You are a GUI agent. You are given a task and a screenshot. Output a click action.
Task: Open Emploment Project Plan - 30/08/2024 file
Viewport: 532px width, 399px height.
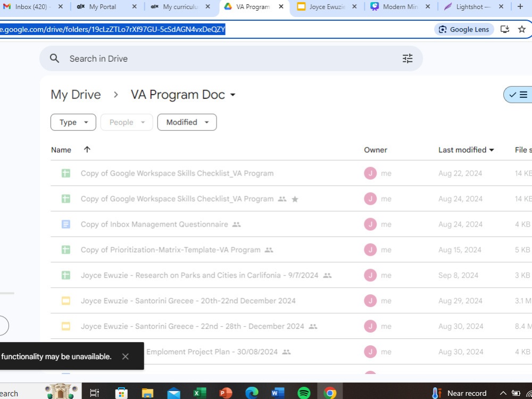click(x=212, y=352)
